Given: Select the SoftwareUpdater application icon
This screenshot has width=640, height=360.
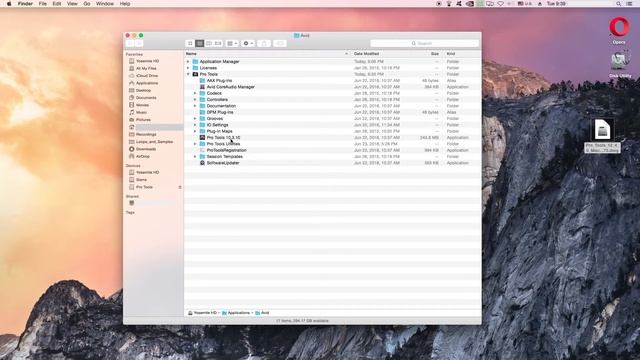Looking at the screenshot, I should 202,163.
